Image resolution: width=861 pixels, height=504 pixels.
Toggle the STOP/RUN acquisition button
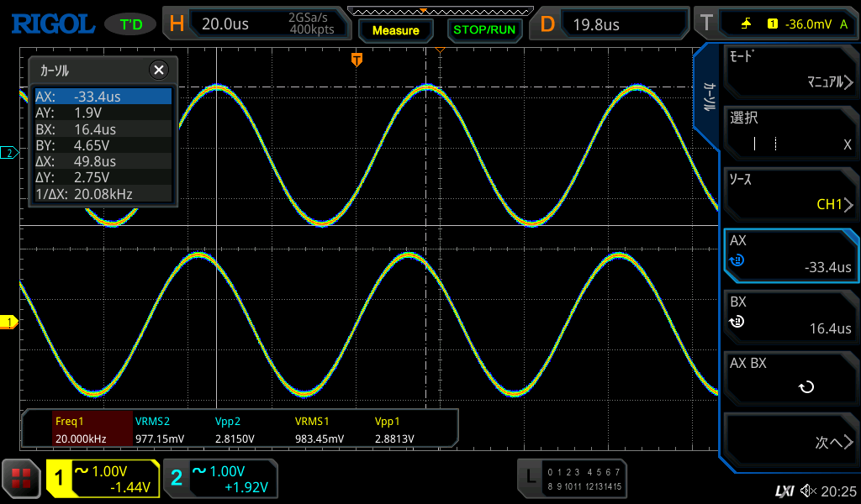tap(483, 29)
